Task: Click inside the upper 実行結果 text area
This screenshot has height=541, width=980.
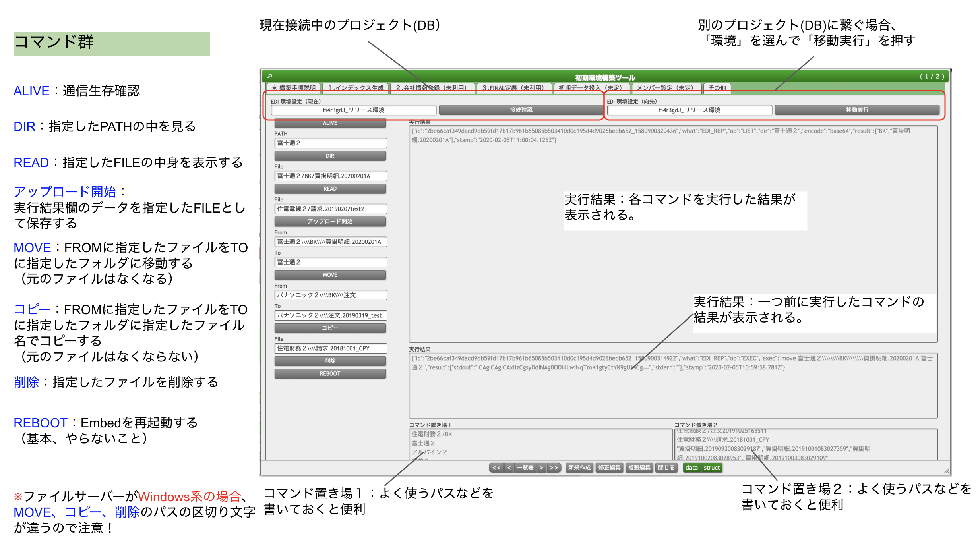Action: [x=673, y=234]
